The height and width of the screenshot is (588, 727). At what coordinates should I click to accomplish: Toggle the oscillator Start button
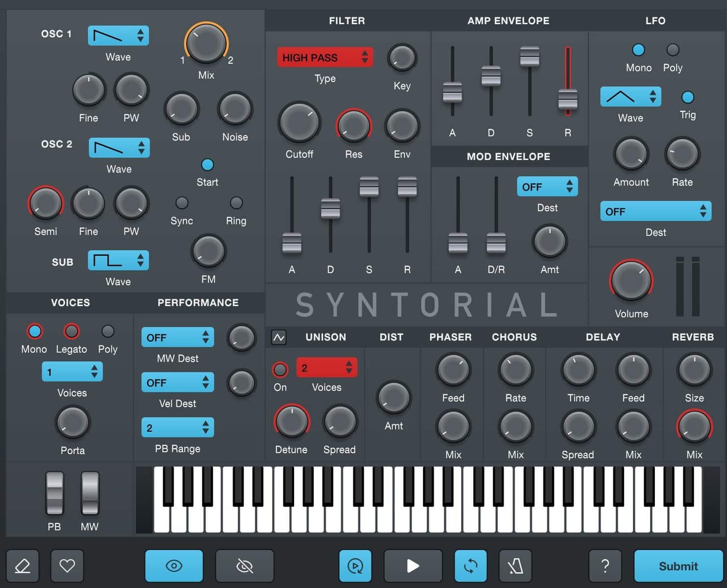pyautogui.click(x=207, y=165)
